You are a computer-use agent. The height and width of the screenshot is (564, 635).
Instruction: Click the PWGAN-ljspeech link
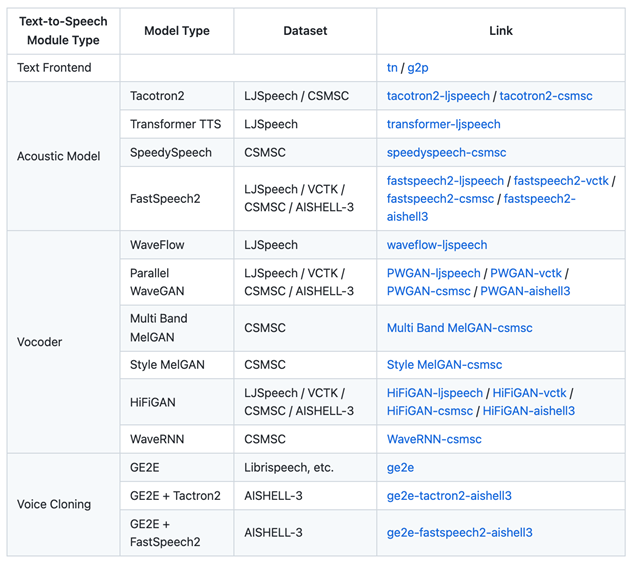pos(433,273)
